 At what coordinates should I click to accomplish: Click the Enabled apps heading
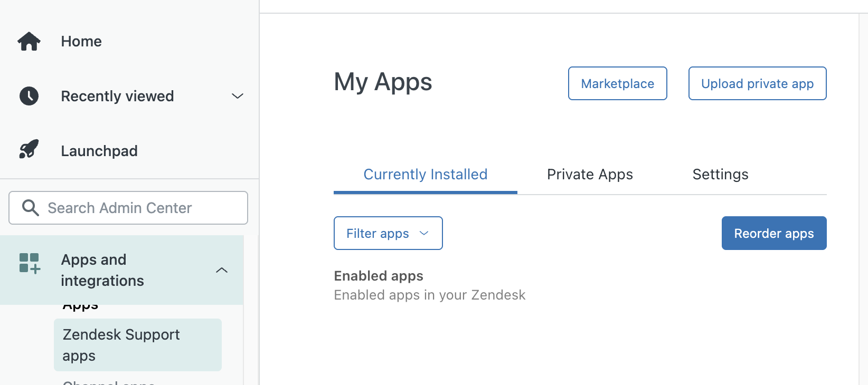[x=378, y=275]
